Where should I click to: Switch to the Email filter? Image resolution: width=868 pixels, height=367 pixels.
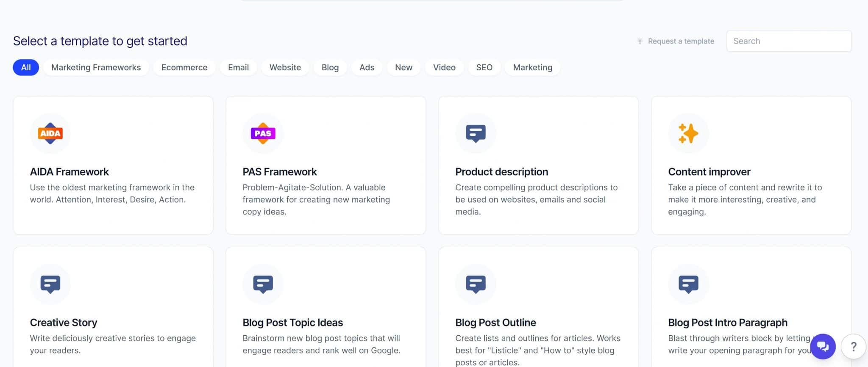click(x=238, y=67)
